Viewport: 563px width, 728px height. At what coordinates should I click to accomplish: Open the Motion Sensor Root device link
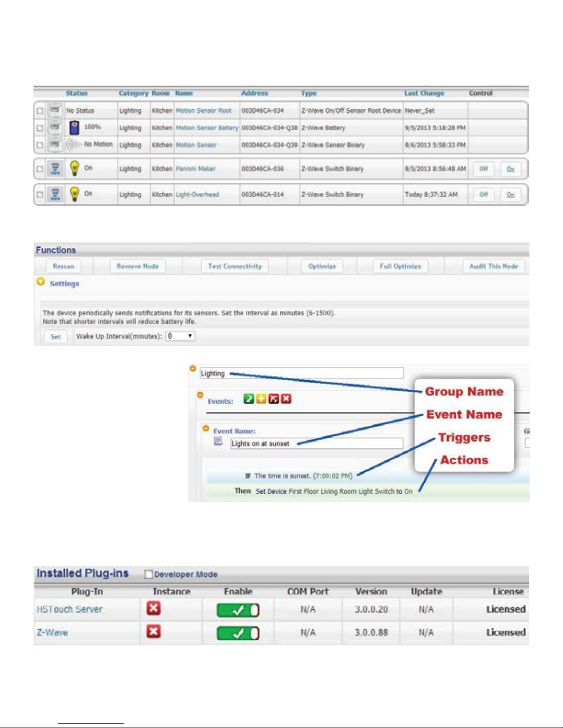pos(204,111)
